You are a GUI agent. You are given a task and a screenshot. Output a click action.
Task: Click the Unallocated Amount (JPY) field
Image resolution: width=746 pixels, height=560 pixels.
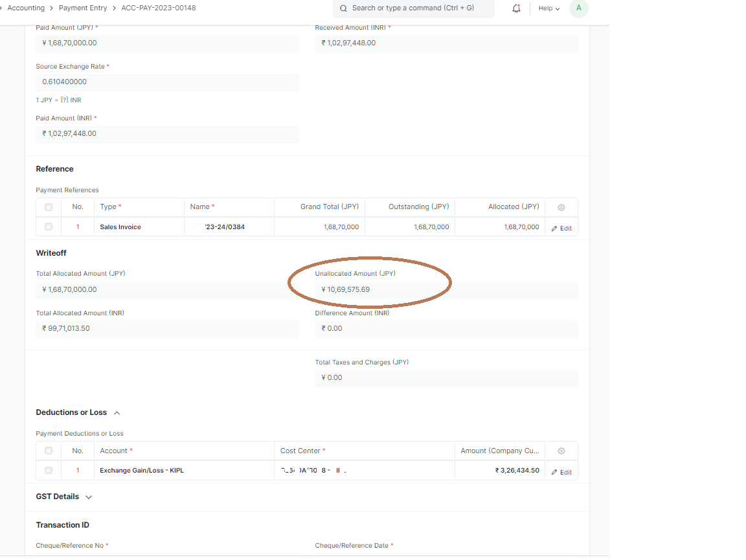pyautogui.click(x=446, y=290)
